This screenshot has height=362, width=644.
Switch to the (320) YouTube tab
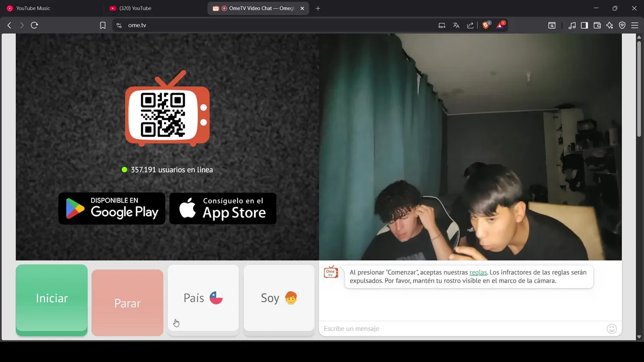(x=154, y=8)
